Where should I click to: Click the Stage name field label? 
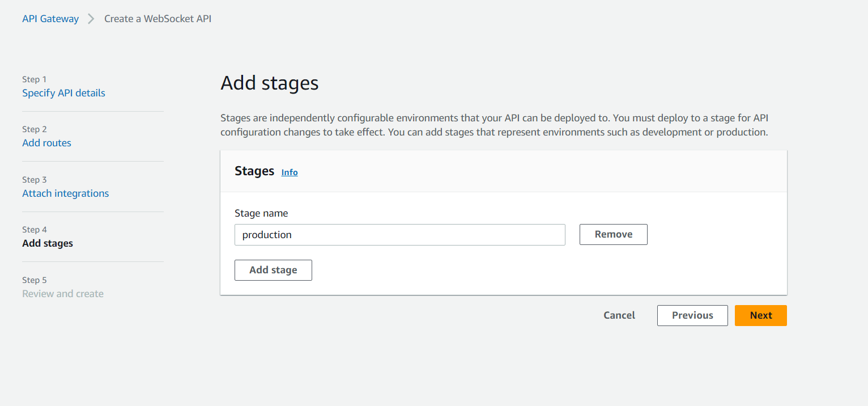261,214
